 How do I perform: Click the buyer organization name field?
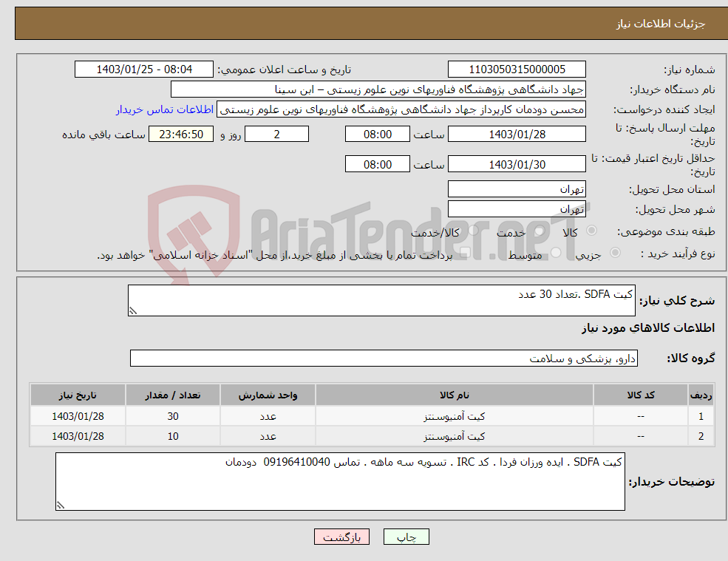(x=378, y=89)
